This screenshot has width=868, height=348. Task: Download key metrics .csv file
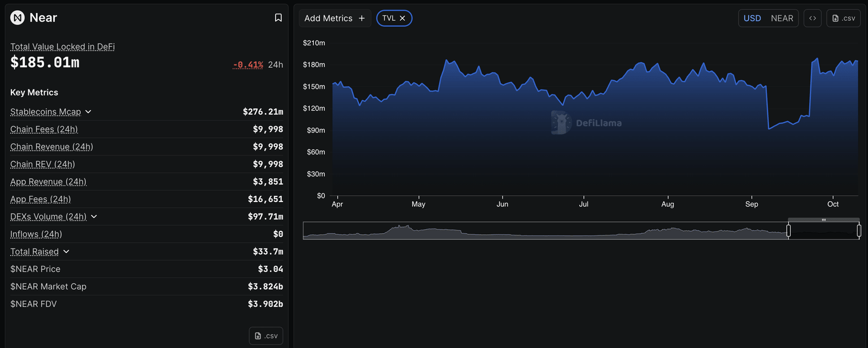click(266, 336)
